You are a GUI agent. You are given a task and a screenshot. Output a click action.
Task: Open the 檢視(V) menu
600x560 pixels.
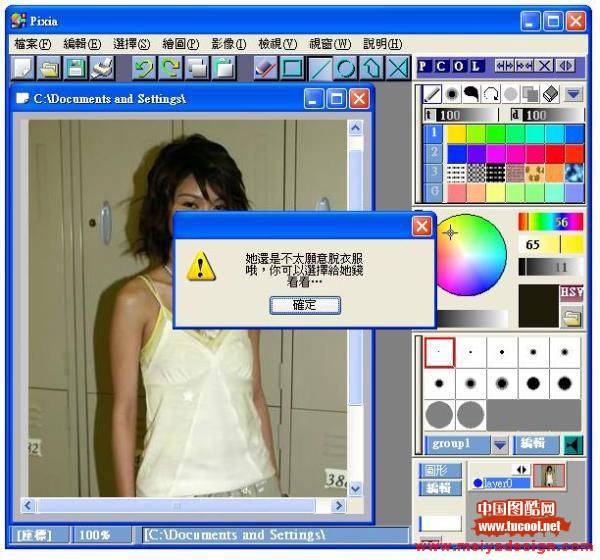pos(278,44)
